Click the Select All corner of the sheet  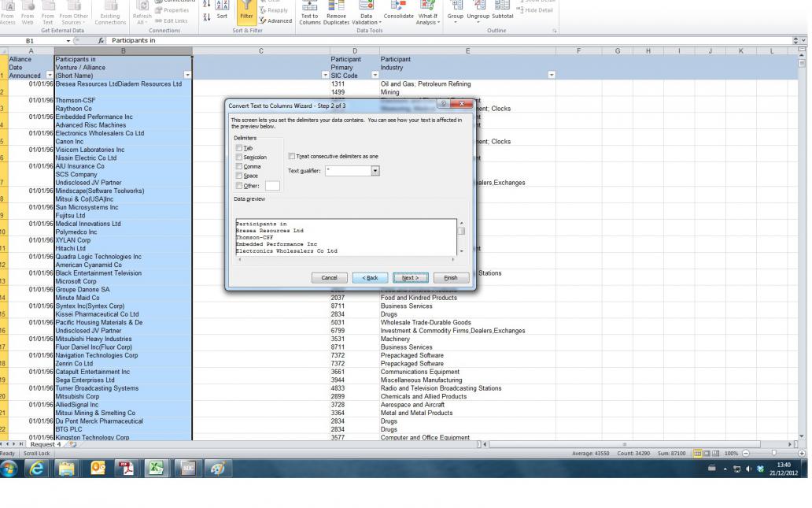[4, 50]
